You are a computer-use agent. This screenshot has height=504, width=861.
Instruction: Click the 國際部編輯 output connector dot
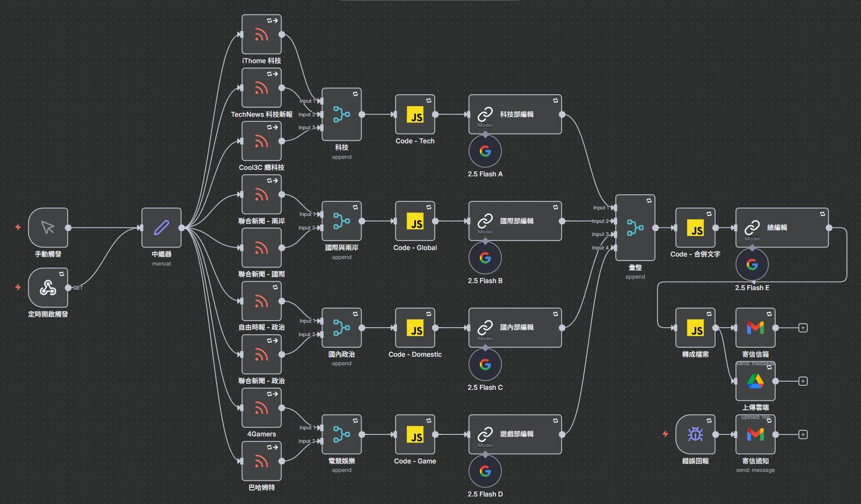[562, 221]
